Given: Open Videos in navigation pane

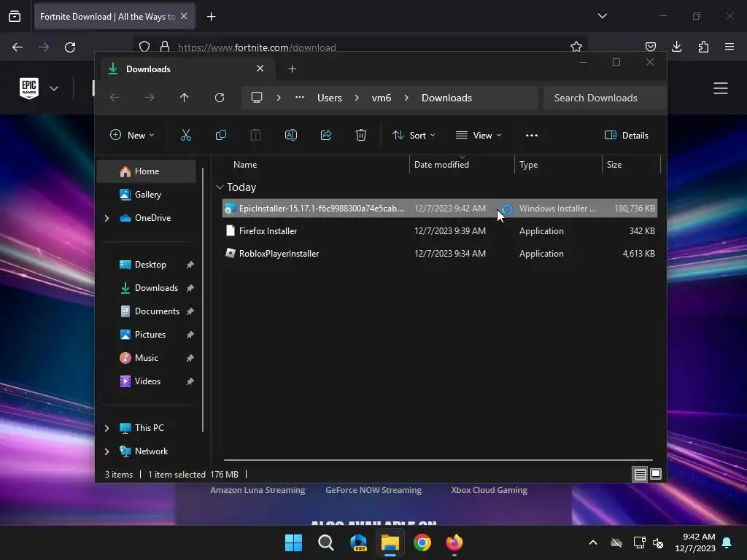Looking at the screenshot, I should (147, 381).
